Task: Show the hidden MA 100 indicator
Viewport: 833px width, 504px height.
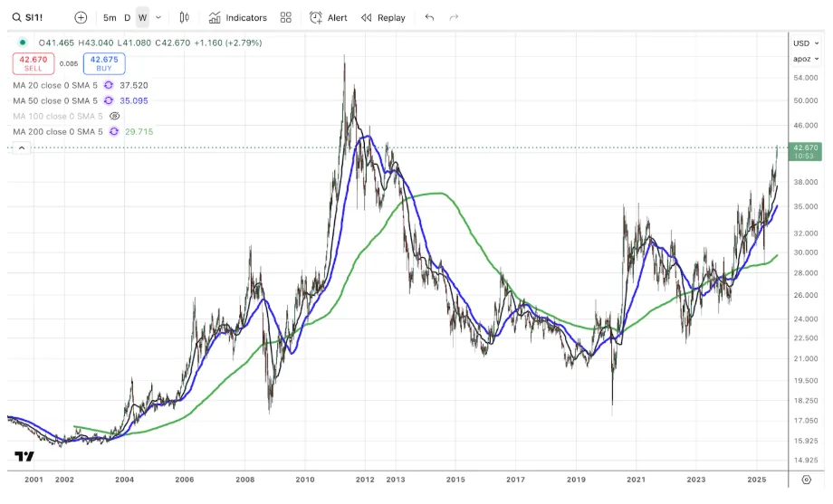Action: pos(115,117)
